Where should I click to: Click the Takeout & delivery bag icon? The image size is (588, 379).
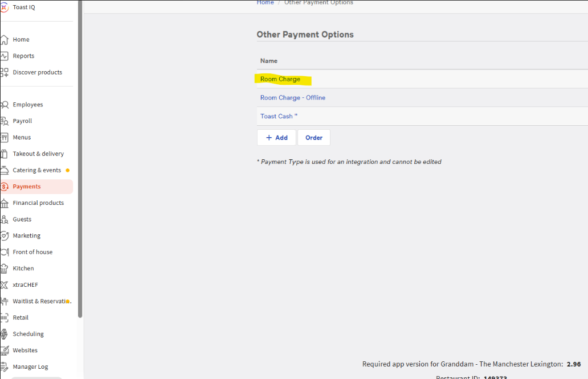point(4,154)
